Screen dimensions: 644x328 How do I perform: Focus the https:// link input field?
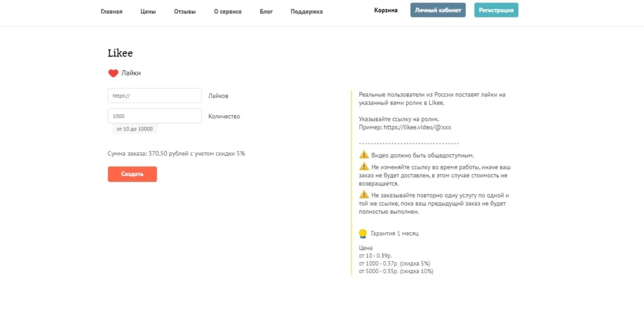155,95
